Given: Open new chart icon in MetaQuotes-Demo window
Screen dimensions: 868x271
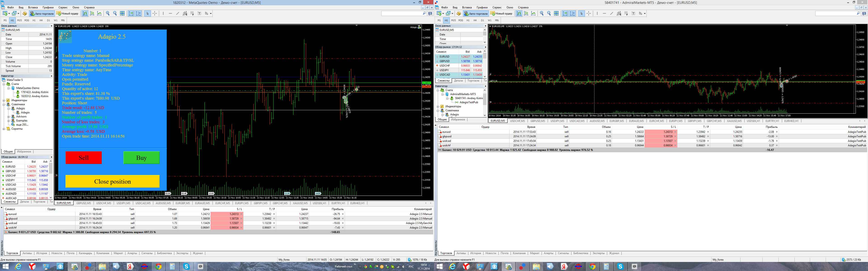Looking at the screenshot, I should click(5, 14).
